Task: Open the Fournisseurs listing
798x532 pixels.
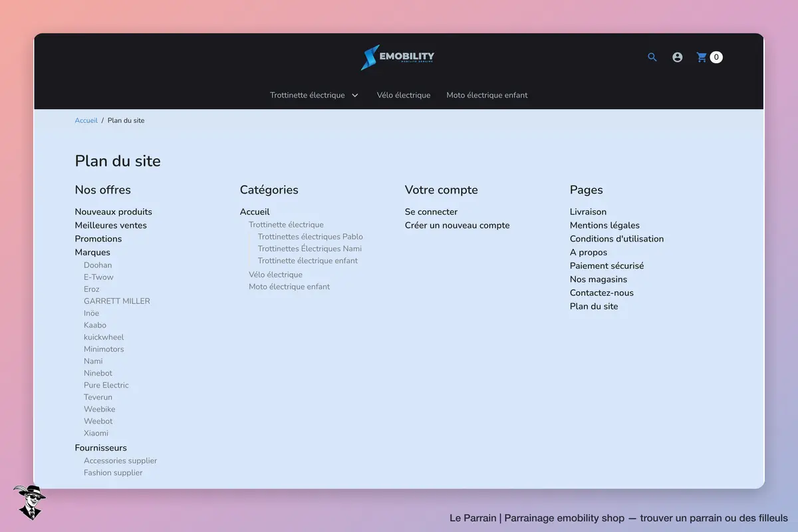Action: 101,448
